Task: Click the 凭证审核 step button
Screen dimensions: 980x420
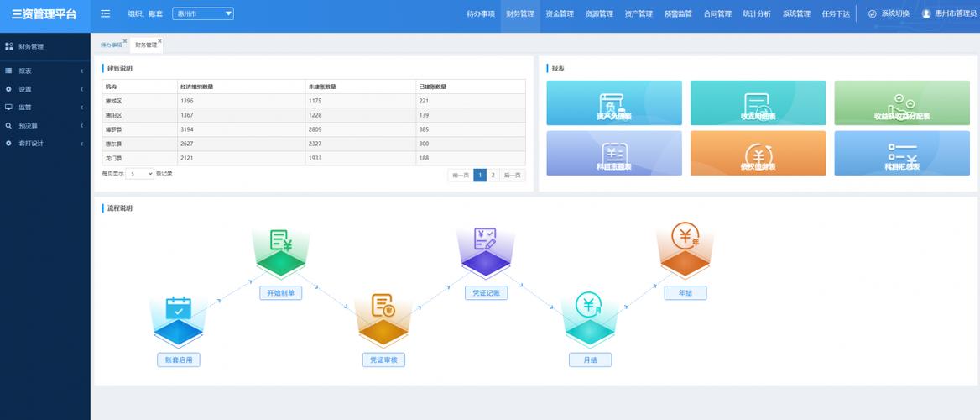Action: pos(383,360)
